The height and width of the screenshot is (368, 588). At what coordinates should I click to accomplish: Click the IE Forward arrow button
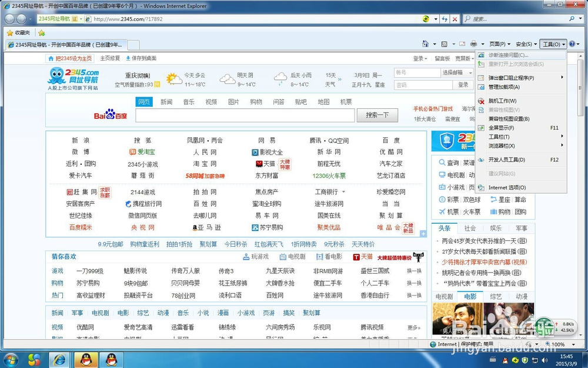[21, 18]
